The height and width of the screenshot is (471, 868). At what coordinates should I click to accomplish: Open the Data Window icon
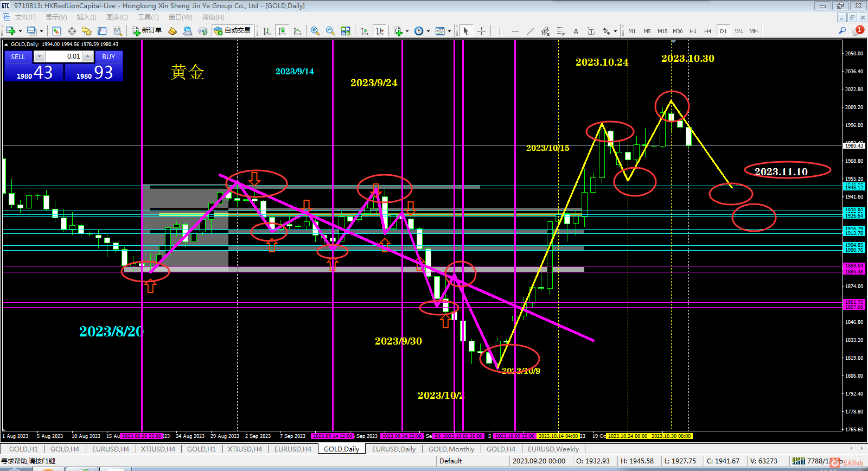click(x=72, y=31)
